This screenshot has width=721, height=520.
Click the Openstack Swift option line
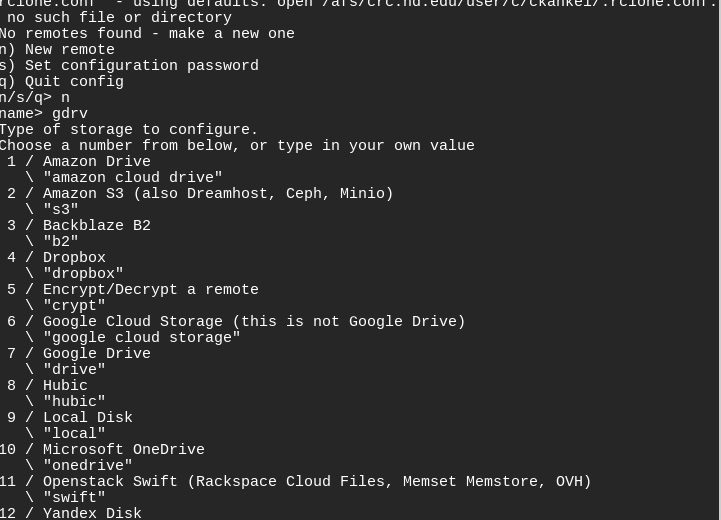click(x=316, y=482)
